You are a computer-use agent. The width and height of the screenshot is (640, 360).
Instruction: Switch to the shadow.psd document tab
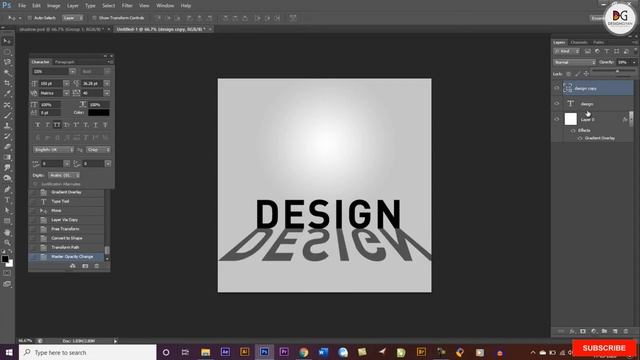click(63, 29)
